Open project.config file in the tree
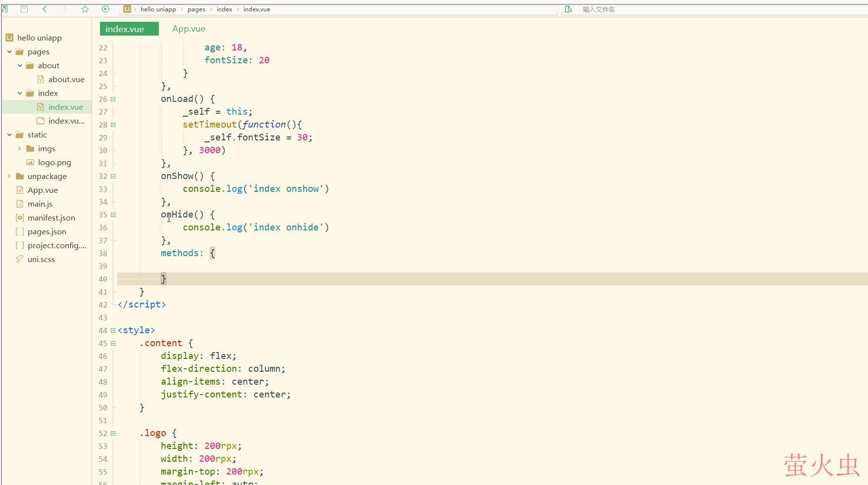 click(57, 245)
